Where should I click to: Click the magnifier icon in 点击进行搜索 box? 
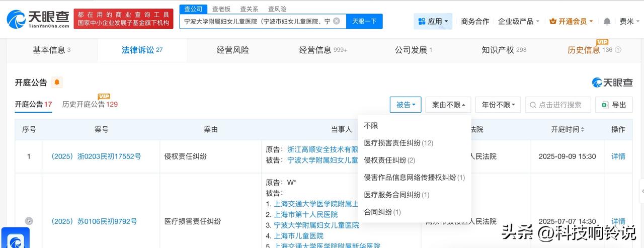[x=533, y=105]
